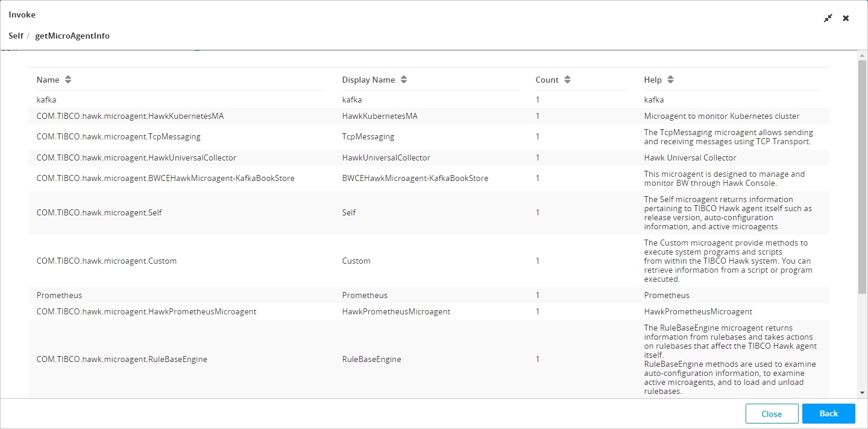Click the TcpMessaging display name cell
This screenshot has height=429, width=868.
click(x=368, y=136)
